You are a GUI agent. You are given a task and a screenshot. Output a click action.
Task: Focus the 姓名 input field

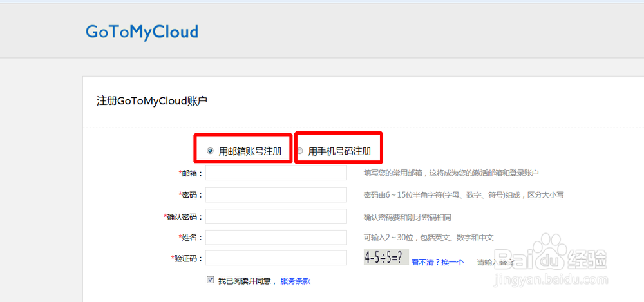click(276, 237)
